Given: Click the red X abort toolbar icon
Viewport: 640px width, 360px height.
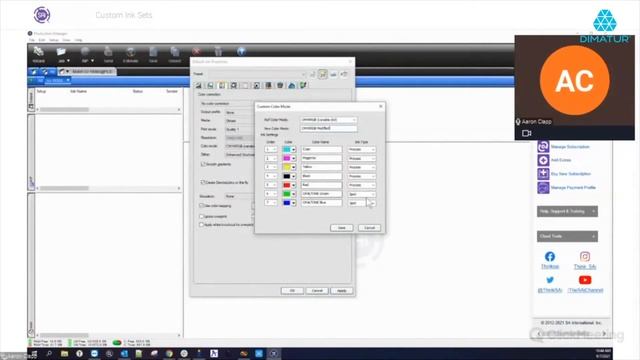Looking at the screenshot, I should click(x=196, y=51).
